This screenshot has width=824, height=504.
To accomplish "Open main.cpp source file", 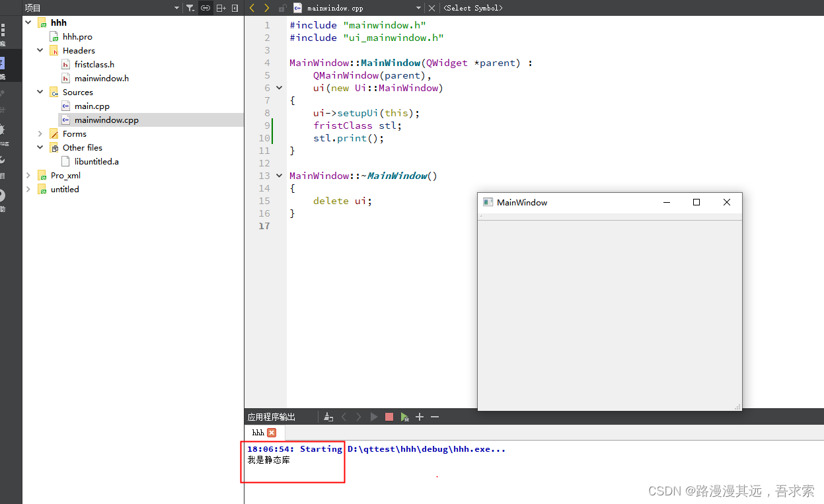I will tap(92, 106).
